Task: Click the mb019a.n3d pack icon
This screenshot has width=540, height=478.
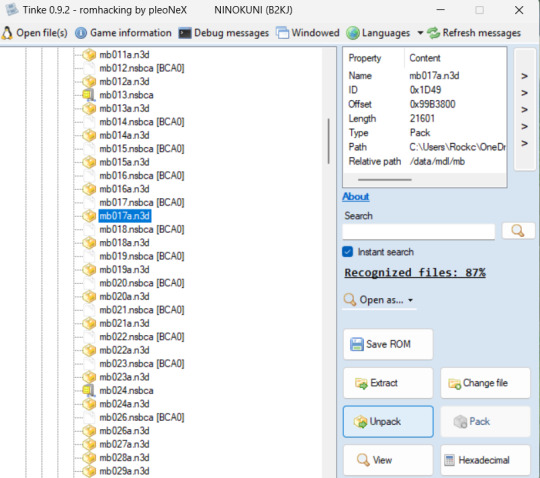Action: pyautogui.click(x=89, y=270)
